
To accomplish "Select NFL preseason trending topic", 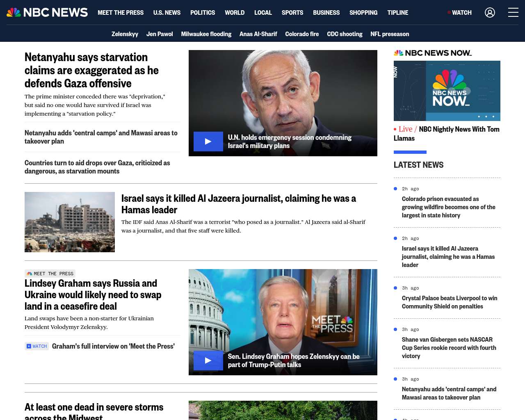I will tap(390, 34).
